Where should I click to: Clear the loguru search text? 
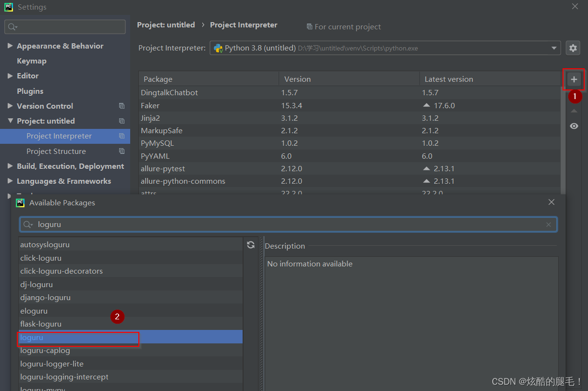[549, 225]
